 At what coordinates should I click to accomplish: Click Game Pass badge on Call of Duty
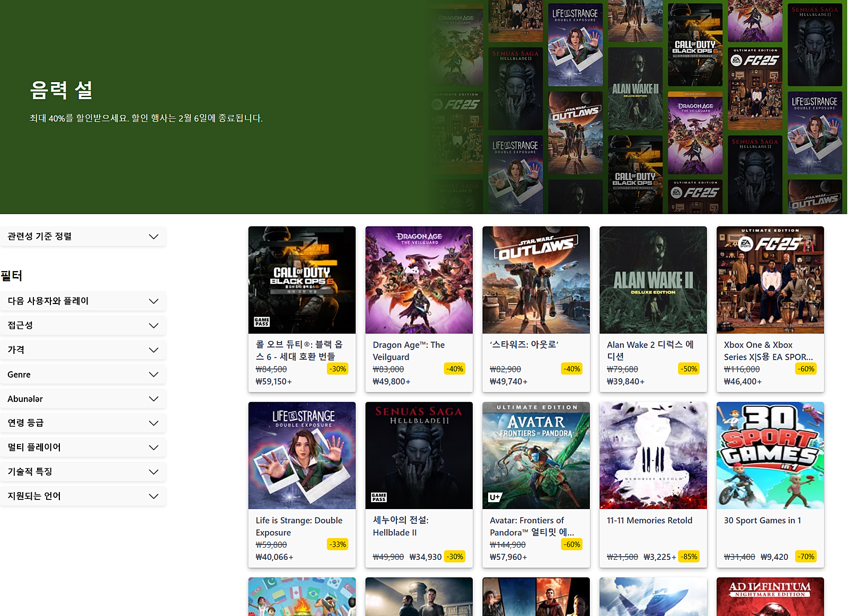pyautogui.click(x=262, y=322)
